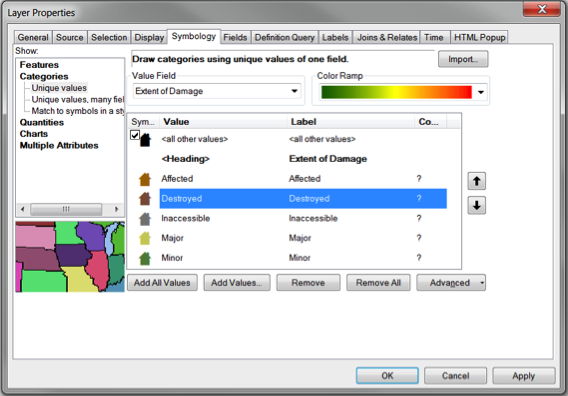Switch to the Labels tab

point(335,37)
